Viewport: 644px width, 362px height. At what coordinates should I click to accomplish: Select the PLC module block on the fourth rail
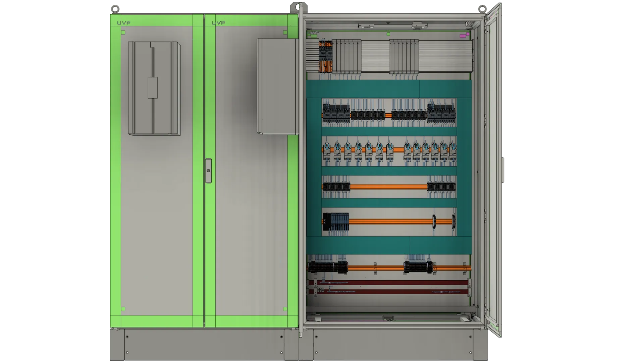pyautogui.click(x=335, y=222)
